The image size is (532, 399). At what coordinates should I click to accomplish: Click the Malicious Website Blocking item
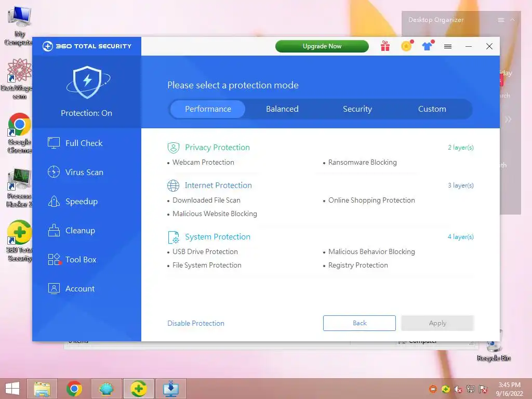pos(215,214)
